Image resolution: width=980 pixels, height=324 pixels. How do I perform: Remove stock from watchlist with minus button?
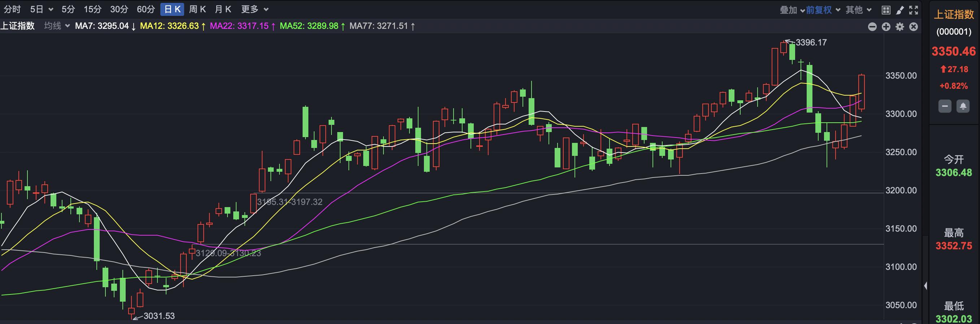click(x=945, y=106)
